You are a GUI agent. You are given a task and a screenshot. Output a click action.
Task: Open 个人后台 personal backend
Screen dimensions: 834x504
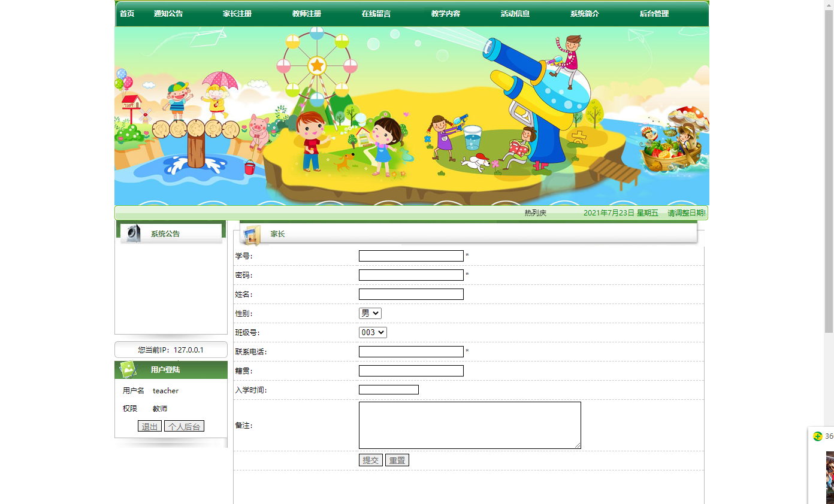(x=184, y=426)
